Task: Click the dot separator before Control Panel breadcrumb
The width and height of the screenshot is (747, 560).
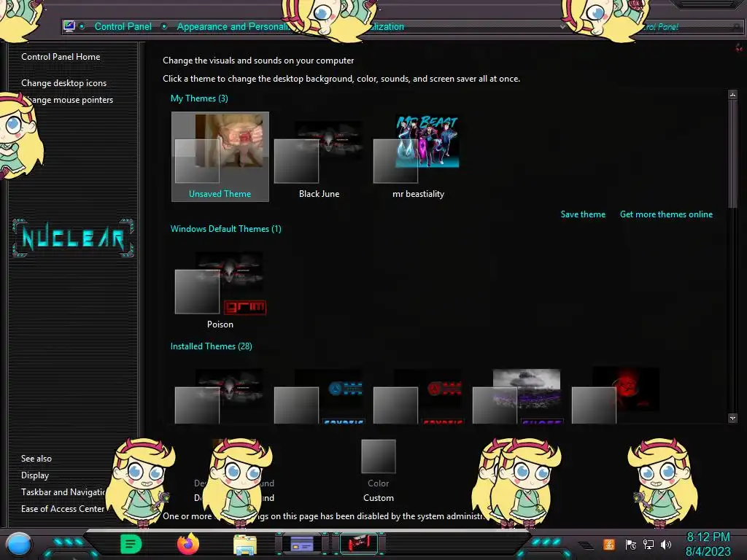Action: click(82, 26)
